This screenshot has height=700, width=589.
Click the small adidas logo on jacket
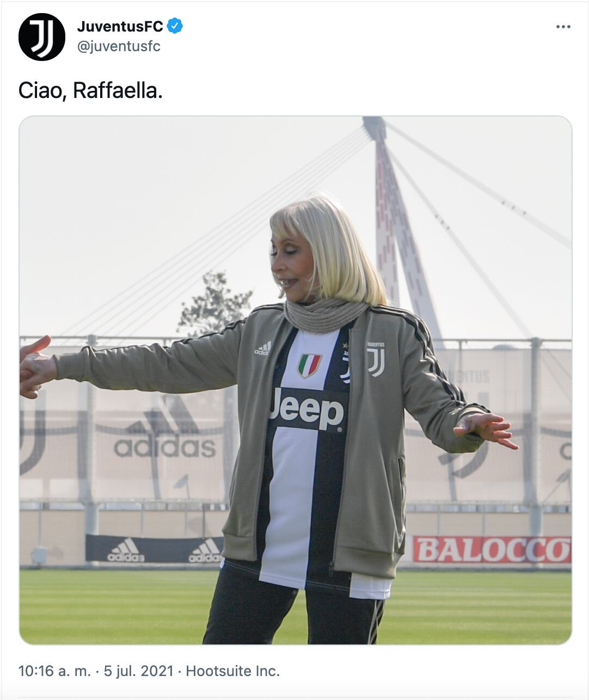pos(262,348)
